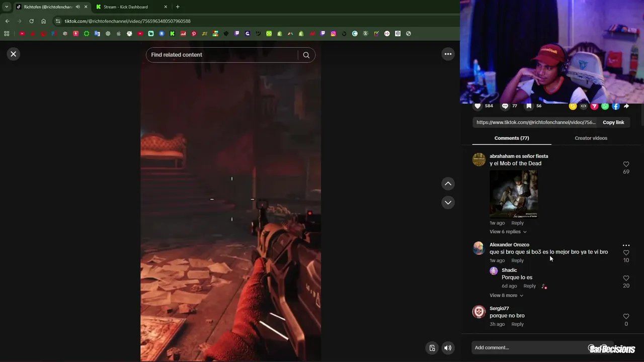
Task: Switch to the Comments (77) tab
Action: pyautogui.click(x=511, y=138)
